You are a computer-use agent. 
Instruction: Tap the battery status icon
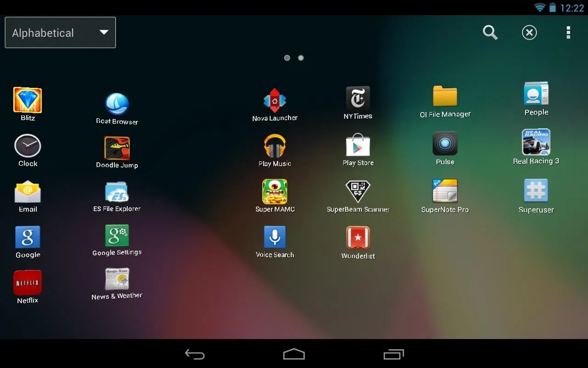point(553,7)
